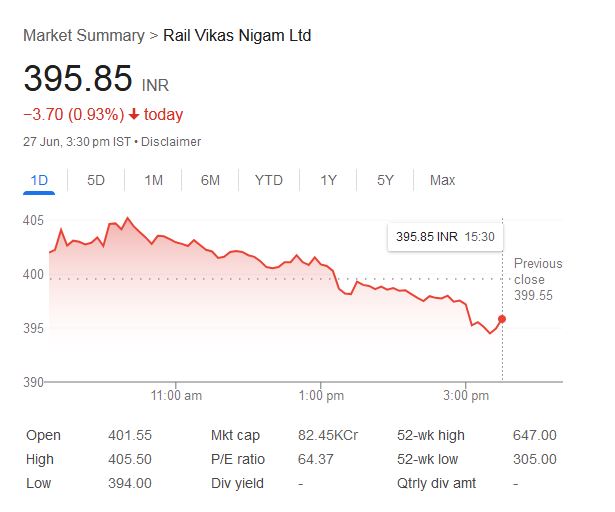Switch to the YTD tab
Screen dimensions: 615x512
pyautogui.click(x=268, y=180)
